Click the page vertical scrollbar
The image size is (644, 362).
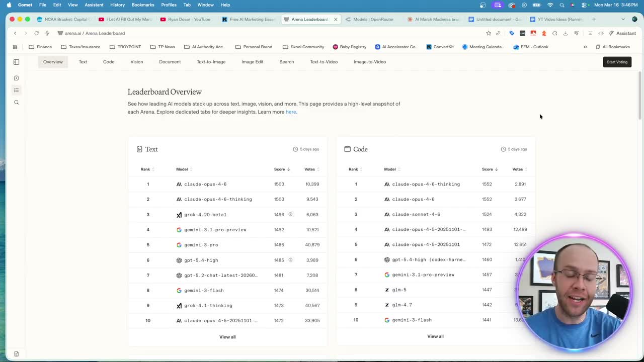coord(640,96)
